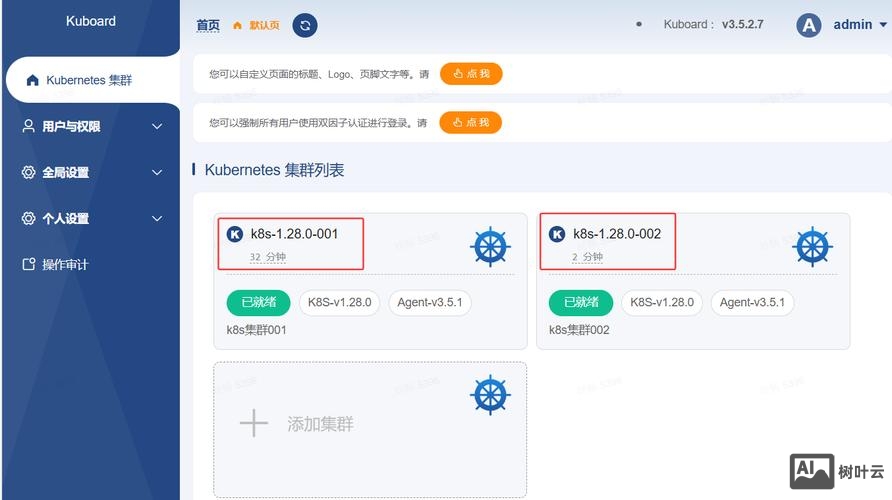Screen dimensions: 892x500
Task: Expand the 个人设置 menu chevron
Action: (x=157, y=218)
